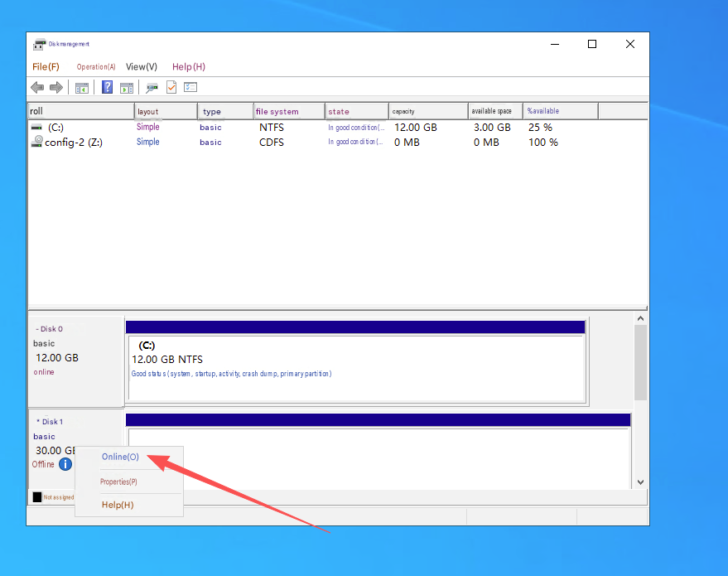The width and height of the screenshot is (728, 576).
Task: Click the scroll up arrow in disk pane
Action: pos(641,318)
